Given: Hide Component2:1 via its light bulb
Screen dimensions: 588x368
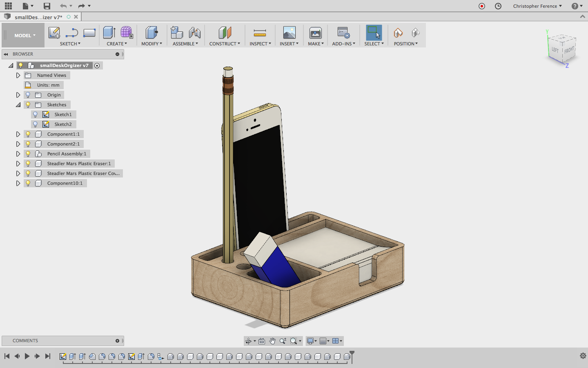Looking at the screenshot, I should point(28,144).
